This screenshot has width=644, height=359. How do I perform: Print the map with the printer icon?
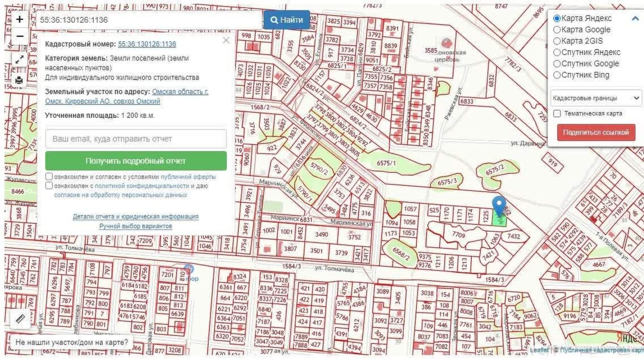[x=19, y=80]
